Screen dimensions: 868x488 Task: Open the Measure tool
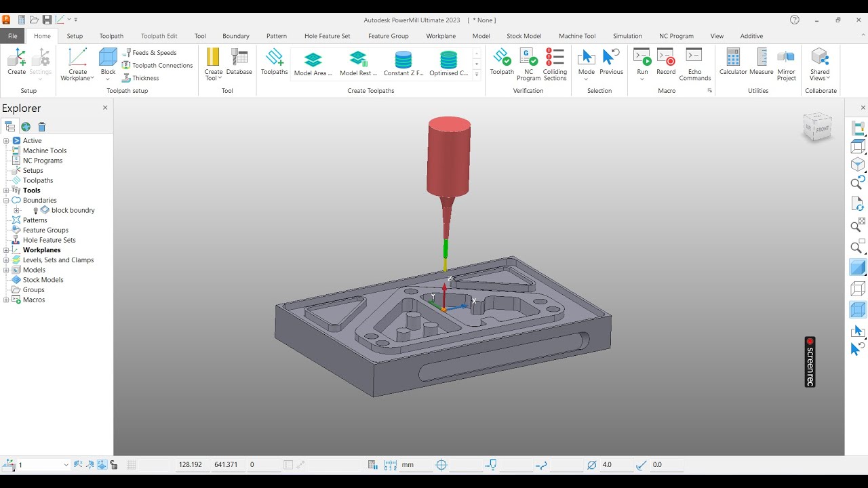pyautogui.click(x=762, y=62)
